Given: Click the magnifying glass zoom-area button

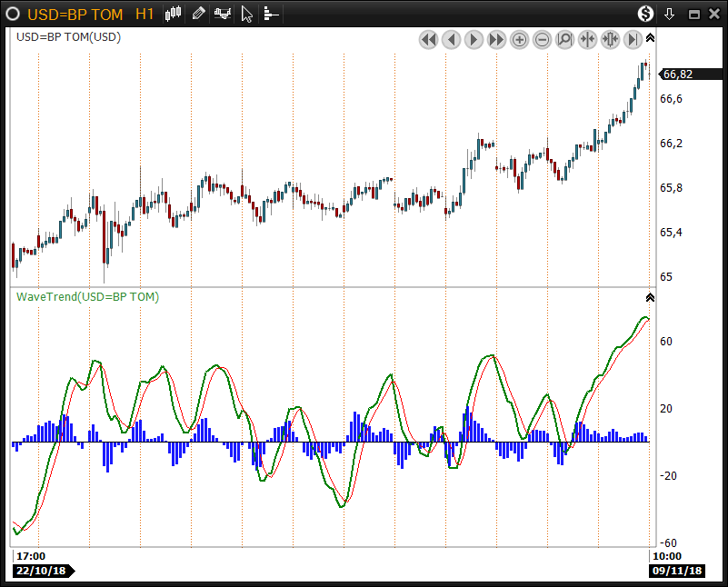Looking at the screenshot, I should coord(564,39).
